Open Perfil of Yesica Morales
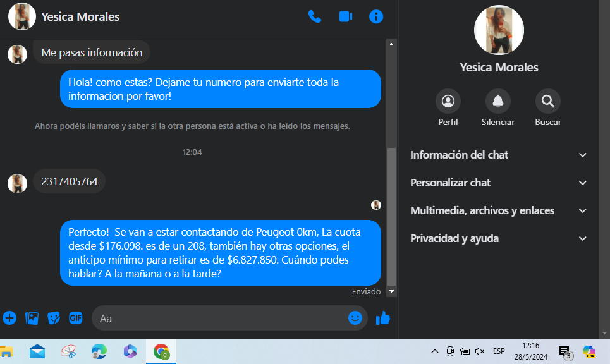 click(448, 101)
